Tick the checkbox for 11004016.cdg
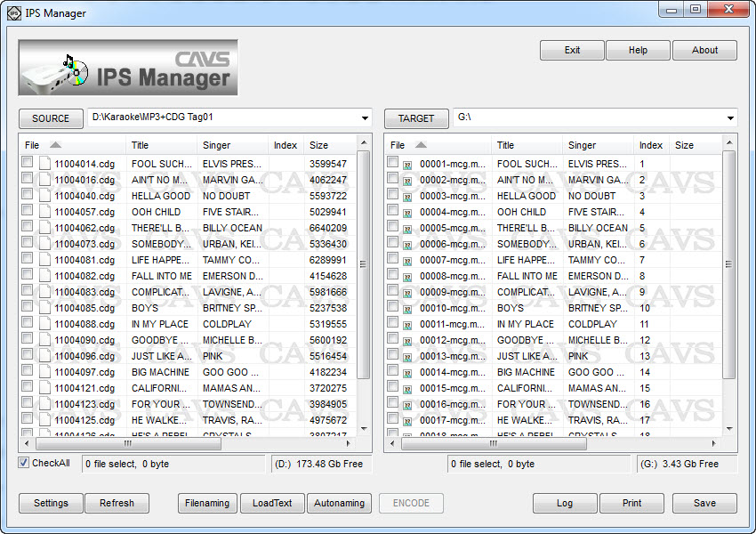Screen dimensions: 756x534 tap(28, 179)
